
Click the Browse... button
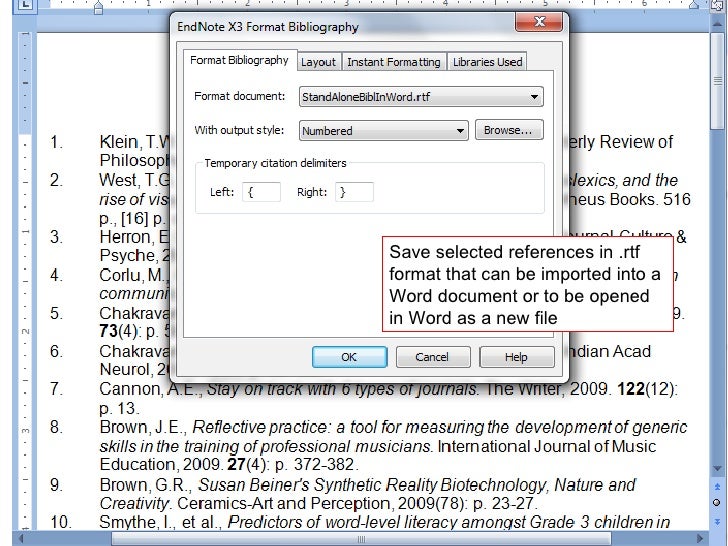509,130
